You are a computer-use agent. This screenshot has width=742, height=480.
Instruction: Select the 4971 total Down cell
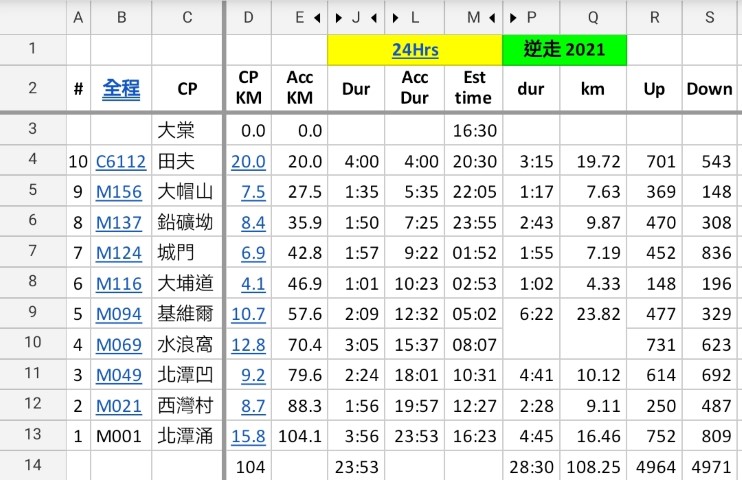(x=710, y=467)
